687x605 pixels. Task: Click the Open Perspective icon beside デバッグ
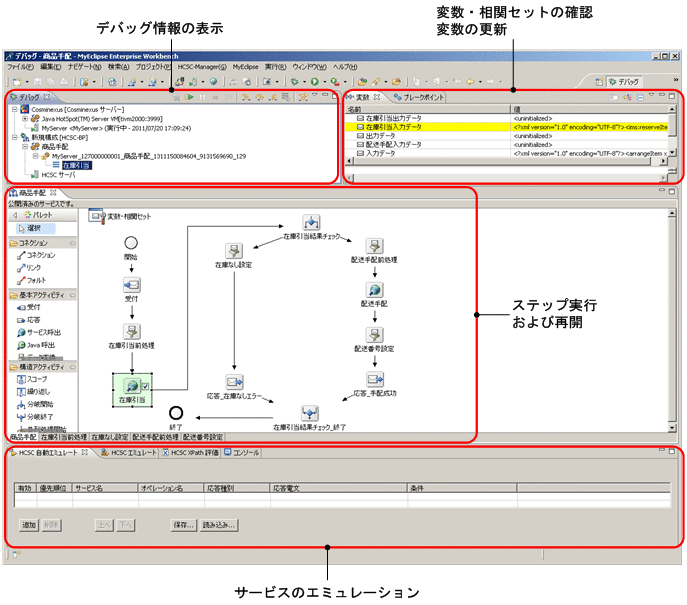pyautogui.click(x=598, y=82)
